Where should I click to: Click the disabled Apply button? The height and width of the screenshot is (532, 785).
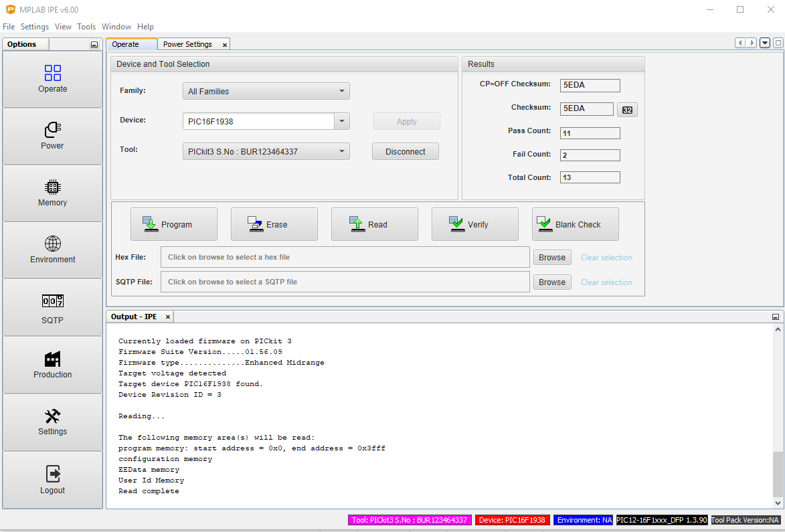click(406, 122)
